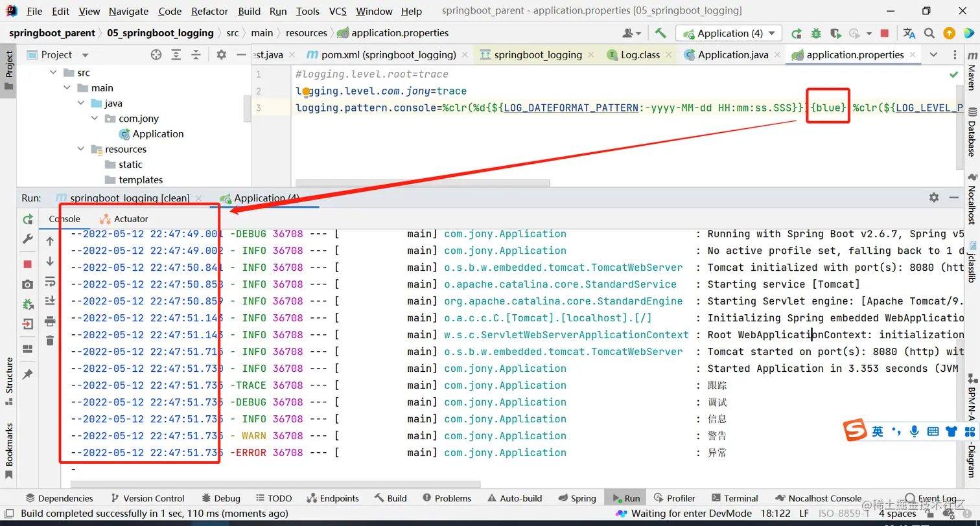The width and height of the screenshot is (980, 526).
Task: Click the Select Opened File target icon
Action: 156,55
